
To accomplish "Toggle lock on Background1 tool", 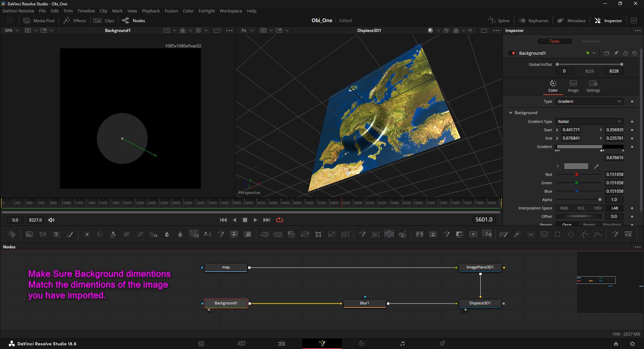I will click(x=625, y=53).
